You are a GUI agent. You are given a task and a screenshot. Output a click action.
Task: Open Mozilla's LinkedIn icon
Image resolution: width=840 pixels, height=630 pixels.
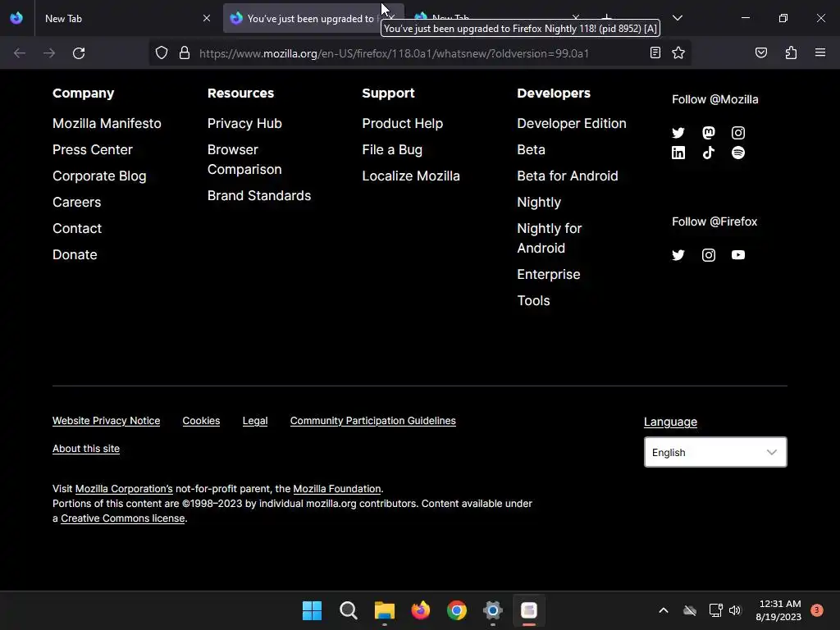point(678,153)
